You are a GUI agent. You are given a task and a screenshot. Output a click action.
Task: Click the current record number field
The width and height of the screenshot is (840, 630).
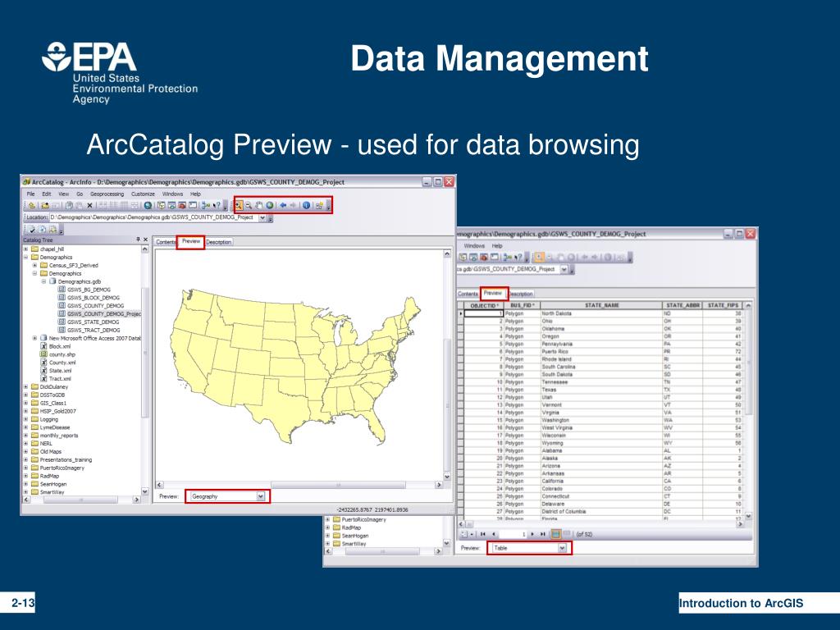pyautogui.click(x=512, y=534)
